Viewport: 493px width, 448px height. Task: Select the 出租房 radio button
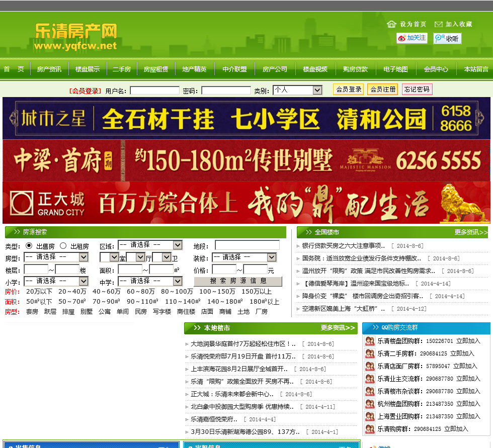coord(63,246)
